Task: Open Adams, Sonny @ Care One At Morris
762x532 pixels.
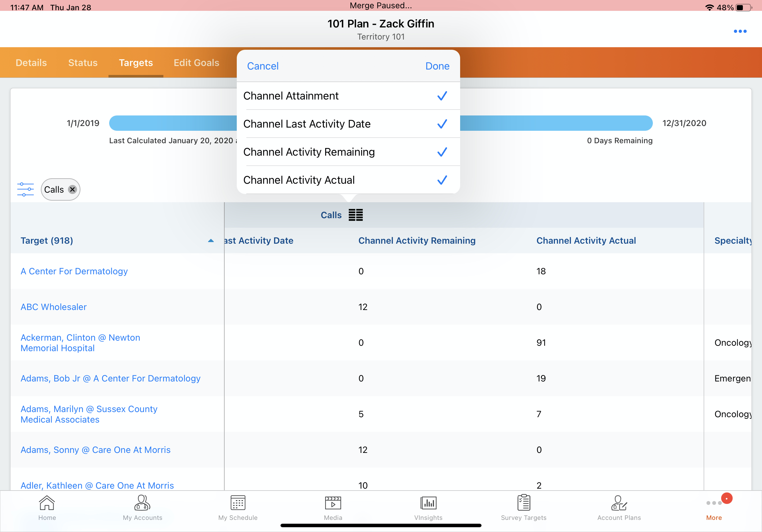Action: [96, 450]
